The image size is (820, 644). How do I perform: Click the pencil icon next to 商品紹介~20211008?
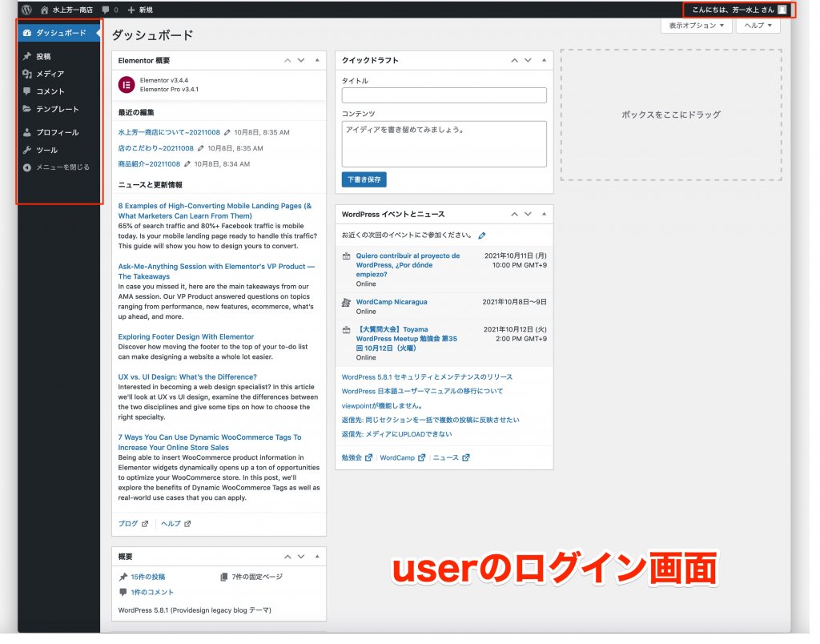(x=187, y=163)
